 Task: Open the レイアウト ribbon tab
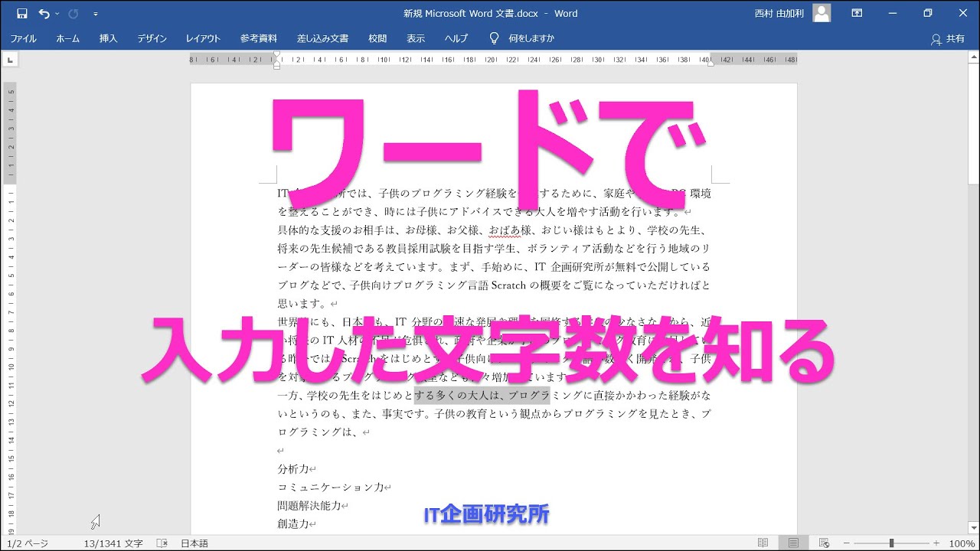[x=203, y=38]
